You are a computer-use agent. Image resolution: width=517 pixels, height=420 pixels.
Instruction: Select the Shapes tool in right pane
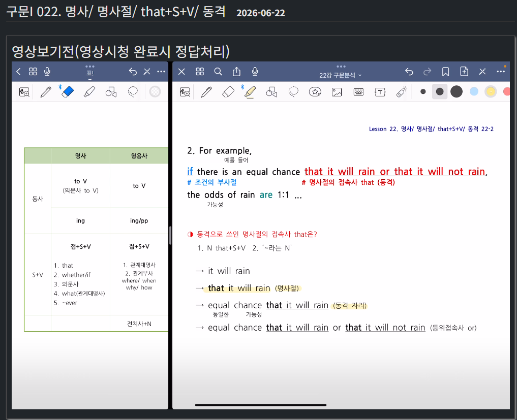tap(271, 92)
